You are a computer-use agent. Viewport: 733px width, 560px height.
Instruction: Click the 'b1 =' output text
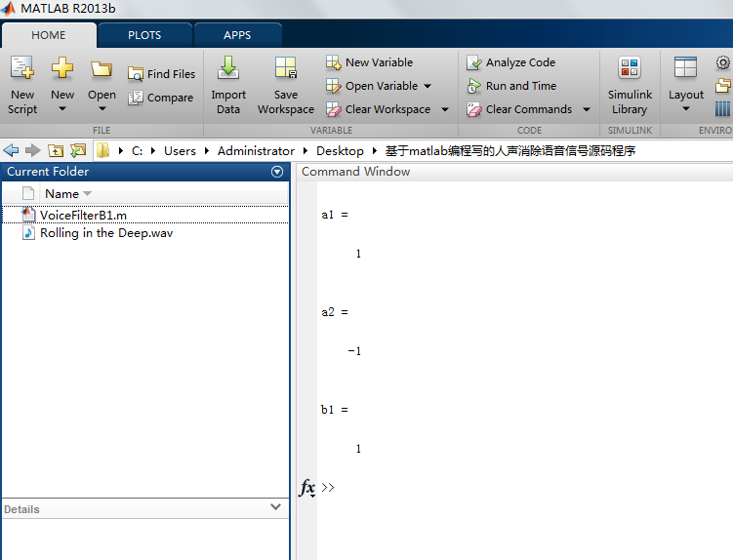click(334, 410)
